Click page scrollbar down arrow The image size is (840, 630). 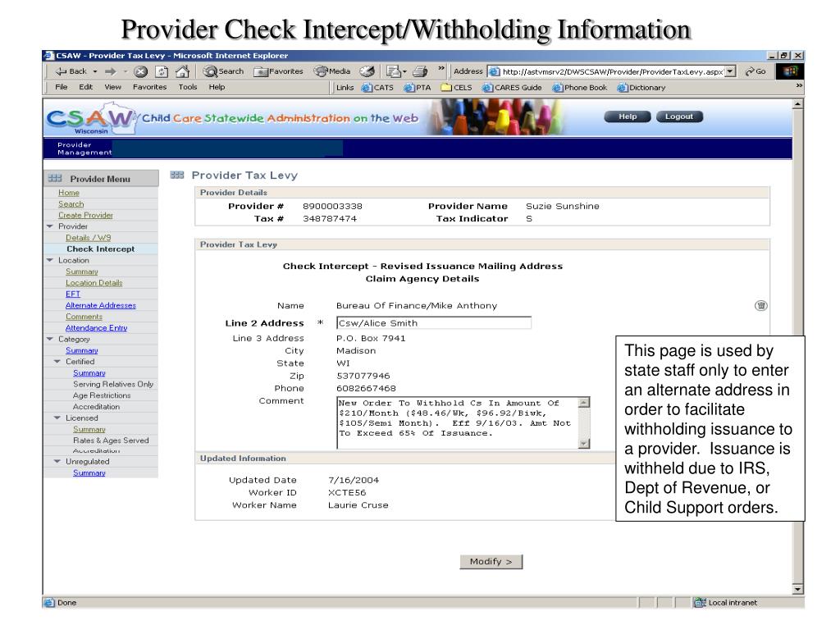[797, 589]
